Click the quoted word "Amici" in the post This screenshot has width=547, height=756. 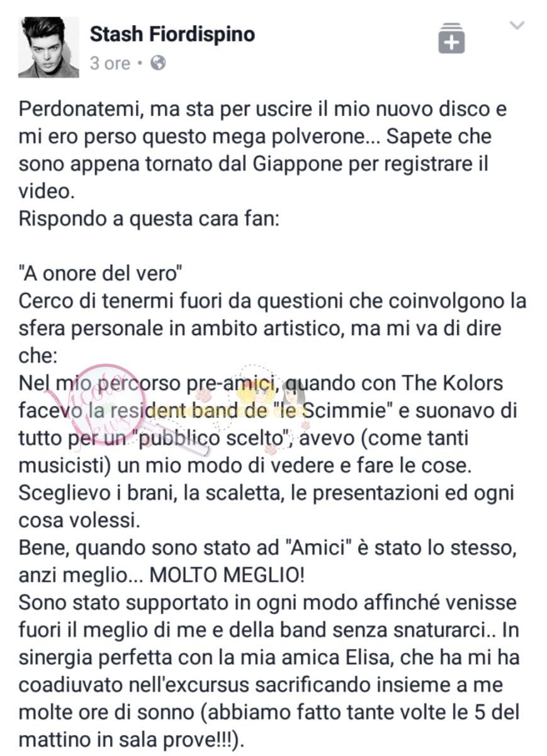315,548
